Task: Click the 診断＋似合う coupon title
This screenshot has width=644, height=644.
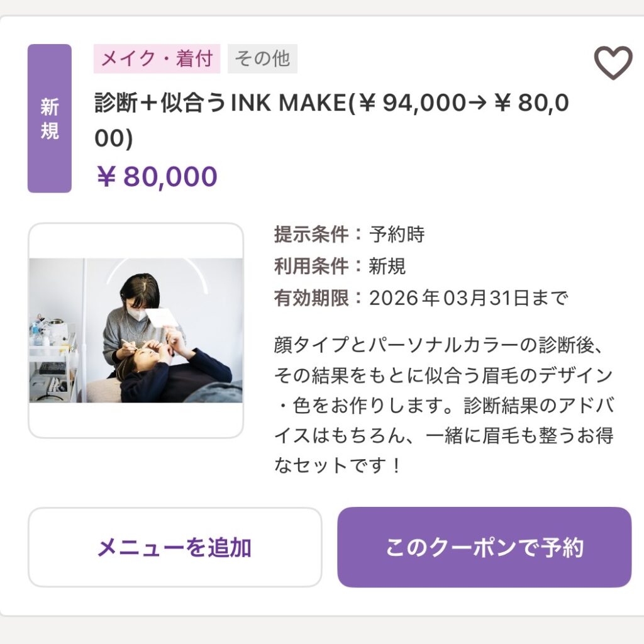Action: point(160,104)
